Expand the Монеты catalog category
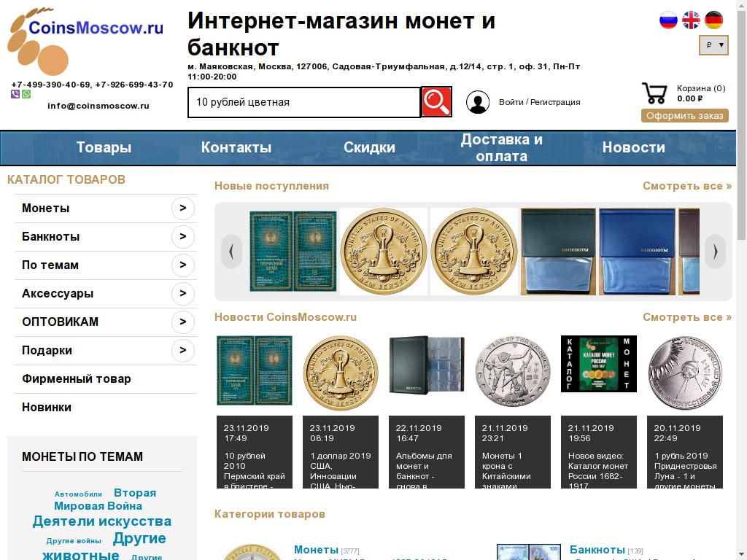Viewport: 747px width, 560px height. coord(183,209)
